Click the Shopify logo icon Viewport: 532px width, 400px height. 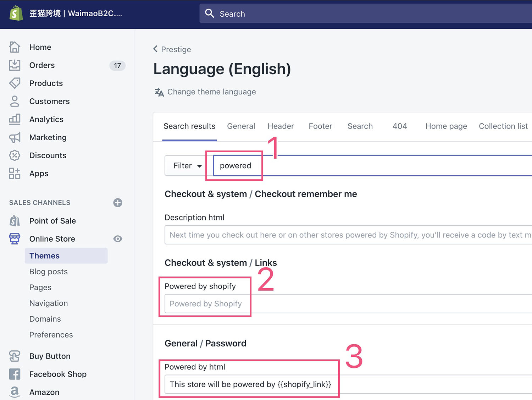tap(16, 13)
